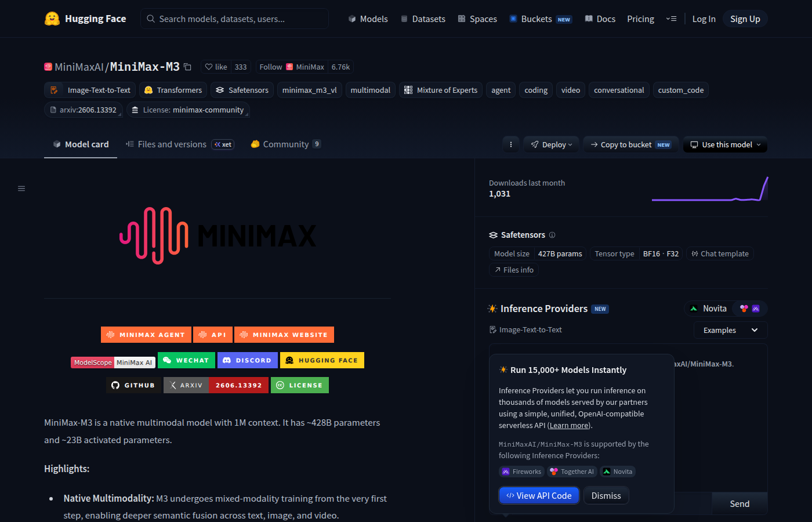Image resolution: width=812 pixels, height=522 pixels.
Task: Focus the search models input field
Action: pos(234,19)
